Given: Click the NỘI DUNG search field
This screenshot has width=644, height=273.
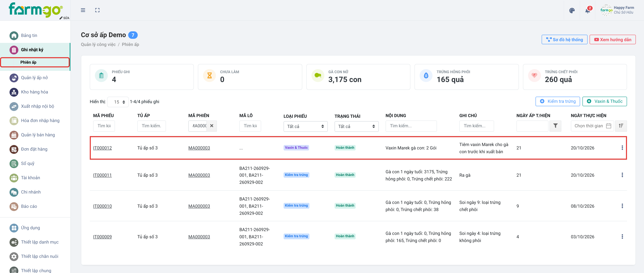Looking at the screenshot, I should click(411, 126).
